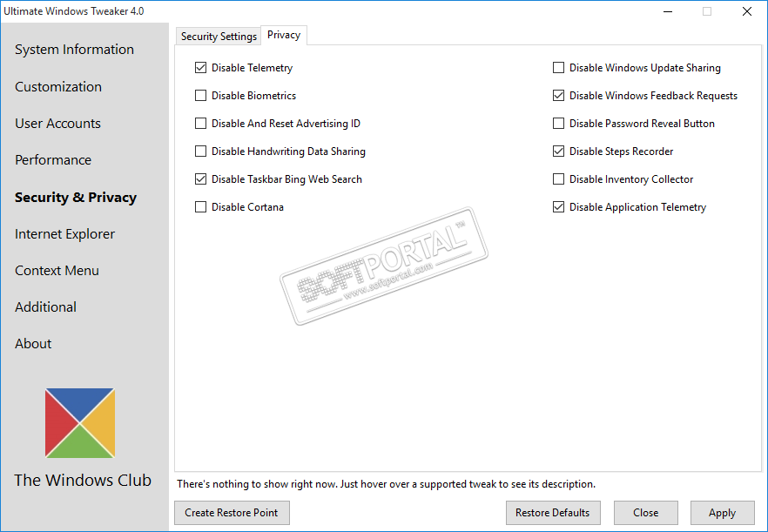Open User Accounts section
The width and height of the screenshot is (768, 532).
pyautogui.click(x=57, y=124)
